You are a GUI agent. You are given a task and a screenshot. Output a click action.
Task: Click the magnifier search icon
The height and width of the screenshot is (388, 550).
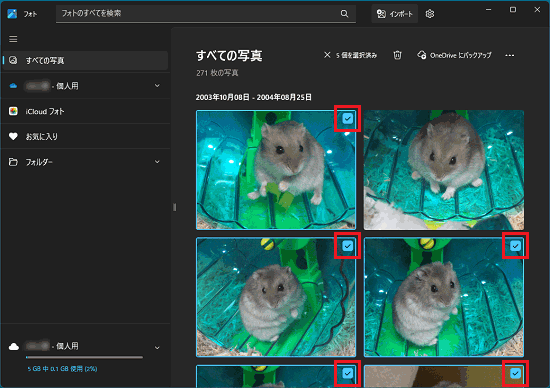(x=344, y=14)
